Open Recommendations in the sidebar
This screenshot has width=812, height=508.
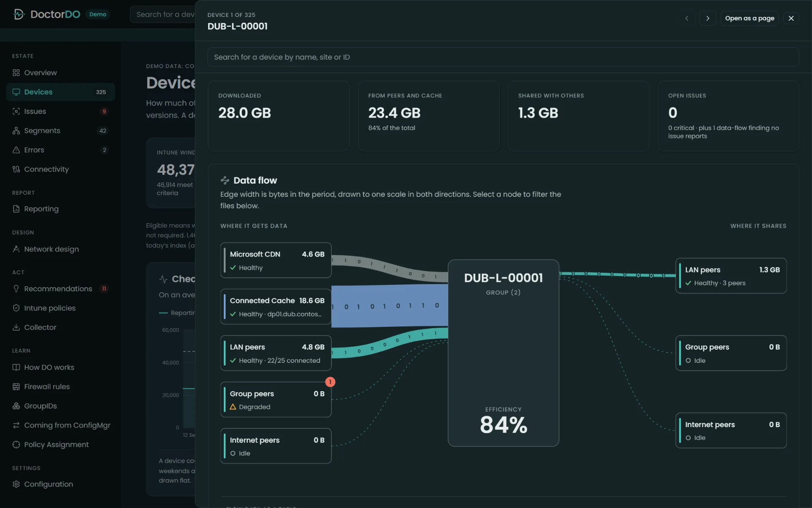coord(60,289)
